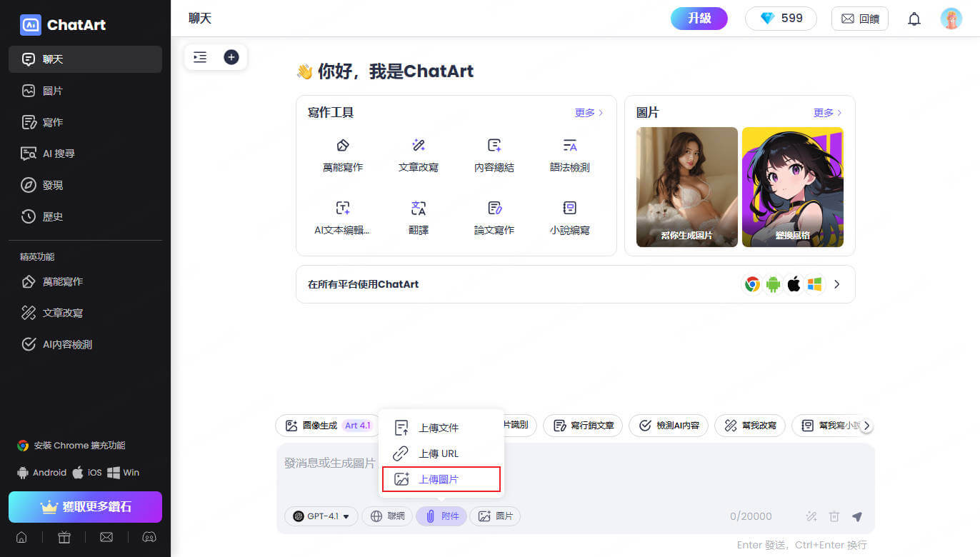Click the notification bell icon
The height and width of the screenshot is (557, 980).
[914, 19]
